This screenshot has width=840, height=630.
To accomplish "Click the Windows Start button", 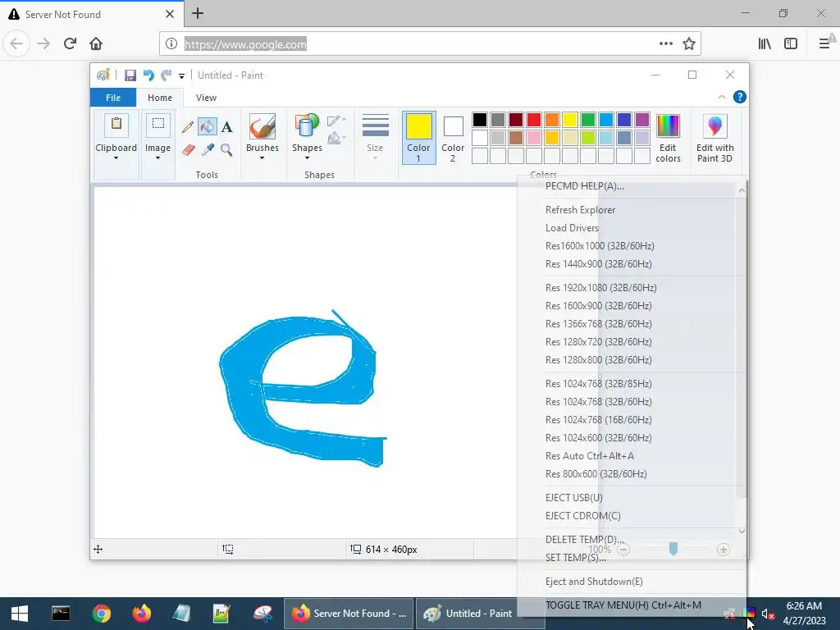I will (20, 614).
